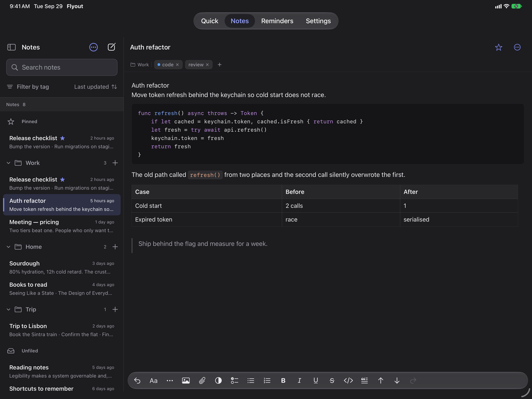This screenshot has height=399, width=532.
Task: Collapse the Home folder
Action: [x=8, y=247]
